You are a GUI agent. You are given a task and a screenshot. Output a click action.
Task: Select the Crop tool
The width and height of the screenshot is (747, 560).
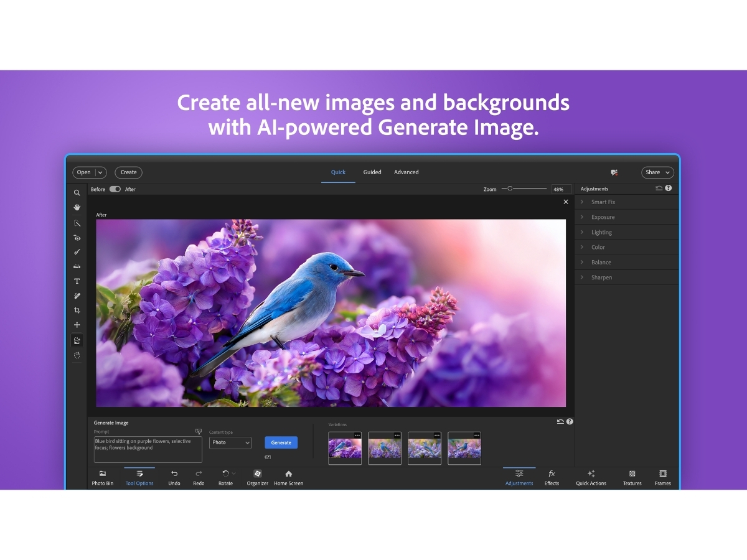[77, 310]
